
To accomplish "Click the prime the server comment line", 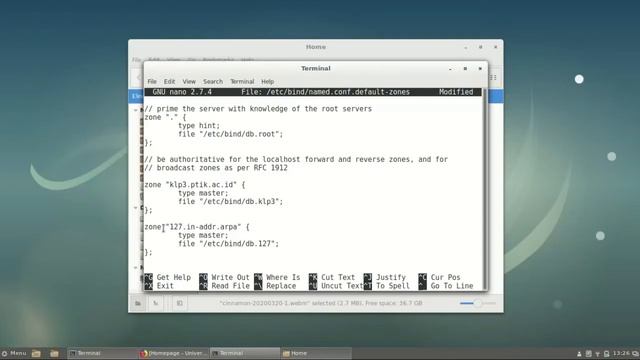I will coord(258,109).
